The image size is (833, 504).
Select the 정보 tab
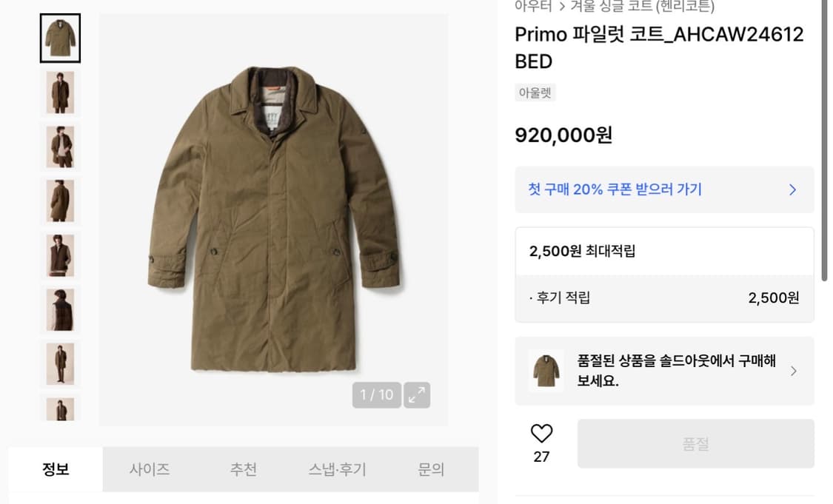[56, 469]
